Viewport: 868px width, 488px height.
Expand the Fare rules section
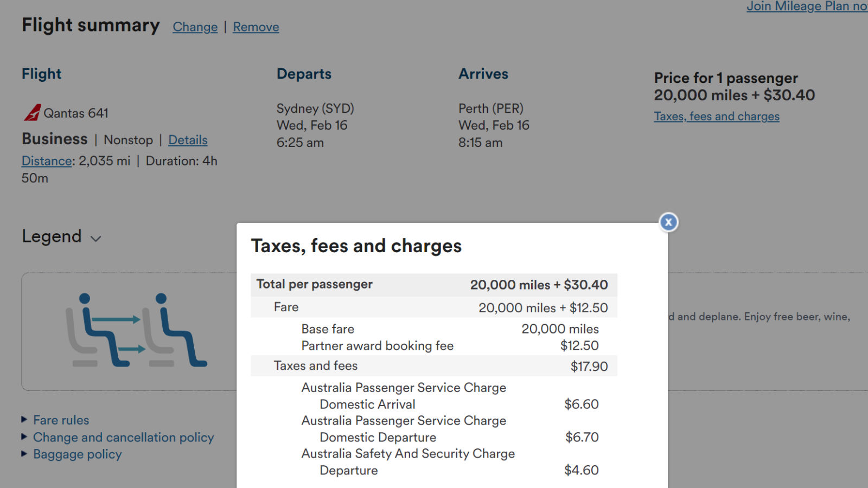pyautogui.click(x=61, y=420)
